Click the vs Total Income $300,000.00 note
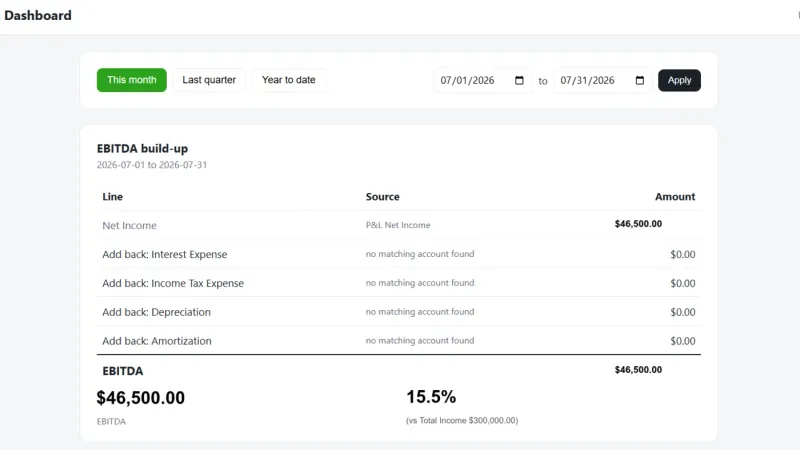The height and width of the screenshot is (450, 800). coord(462,420)
